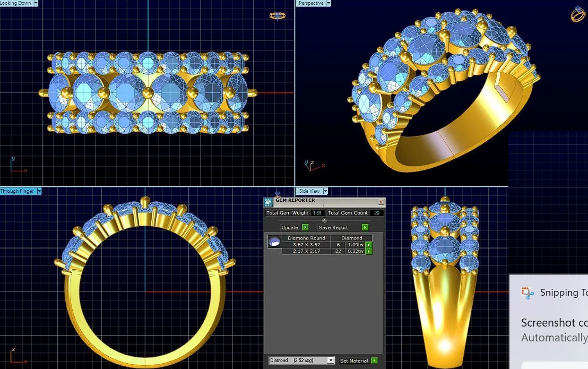Click the Save Report button
This screenshot has height=369, width=588.
click(333, 227)
